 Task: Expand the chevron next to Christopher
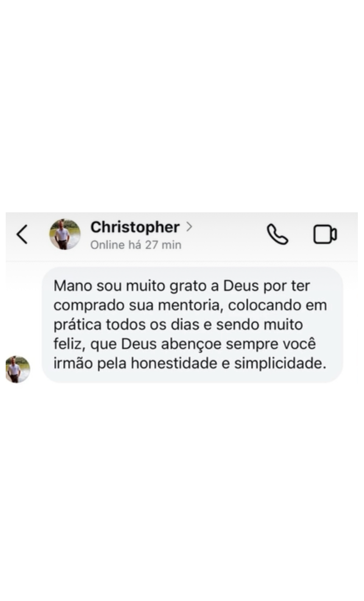189,227
